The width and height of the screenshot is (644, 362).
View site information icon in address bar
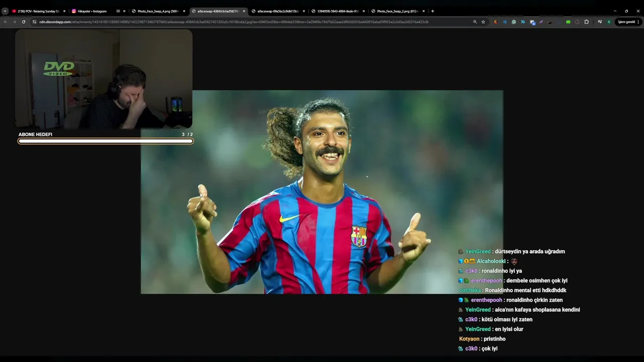(x=34, y=22)
